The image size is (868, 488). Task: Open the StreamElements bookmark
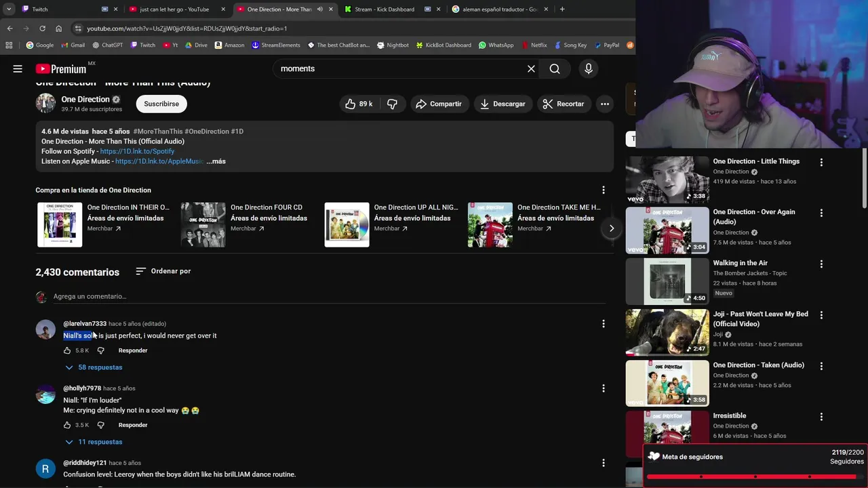click(x=276, y=45)
